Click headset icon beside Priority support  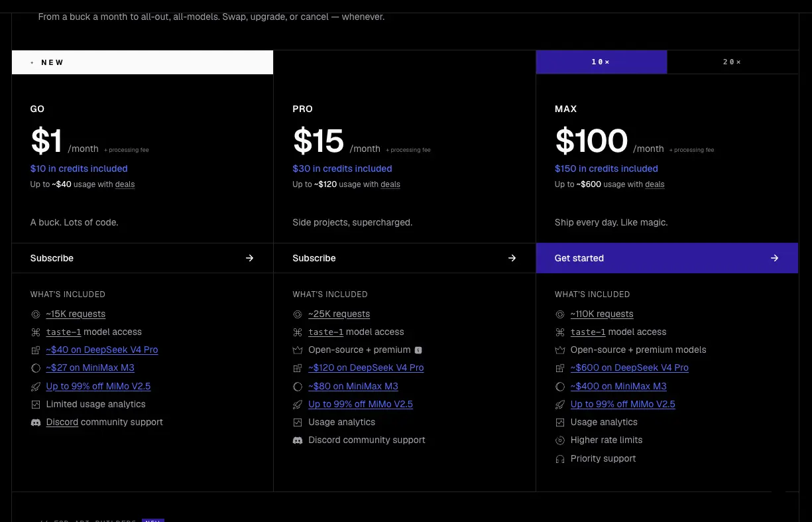coord(560,458)
